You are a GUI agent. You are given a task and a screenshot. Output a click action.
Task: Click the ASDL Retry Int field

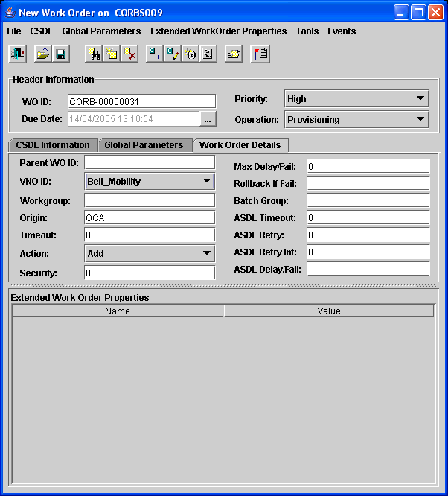tap(368, 252)
